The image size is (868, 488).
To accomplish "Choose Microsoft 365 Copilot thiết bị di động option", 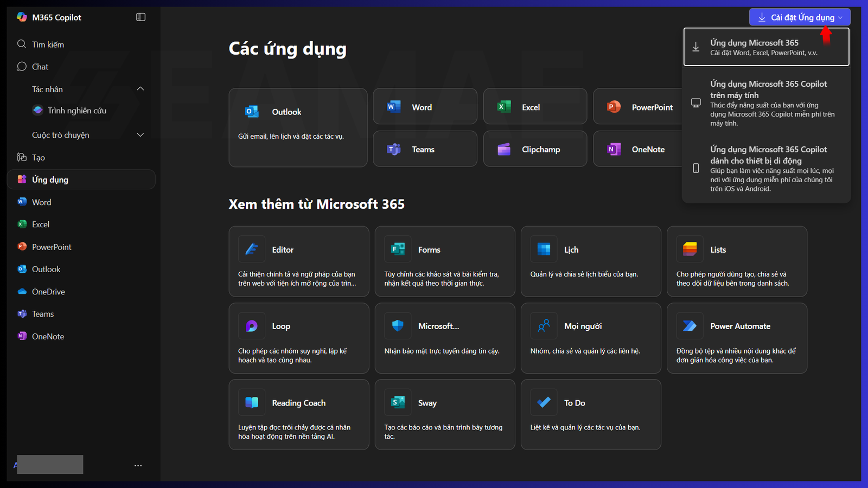I will tap(766, 168).
